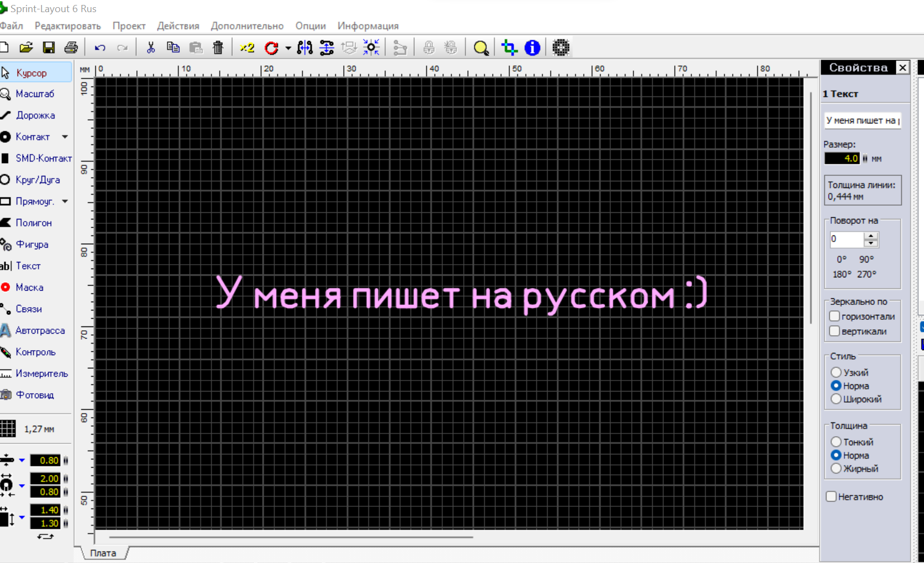Viewport: 924px width, 563px height.
Task: Open the SMD pad size presets arrow
Action: (22, 517)
